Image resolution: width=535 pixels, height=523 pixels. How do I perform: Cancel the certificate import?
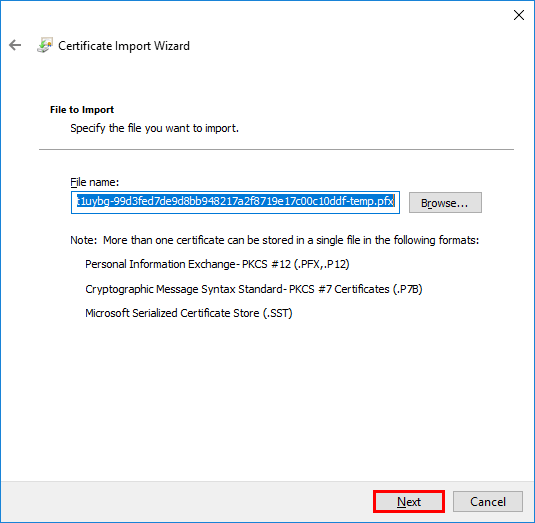click(x=488, y=501)
